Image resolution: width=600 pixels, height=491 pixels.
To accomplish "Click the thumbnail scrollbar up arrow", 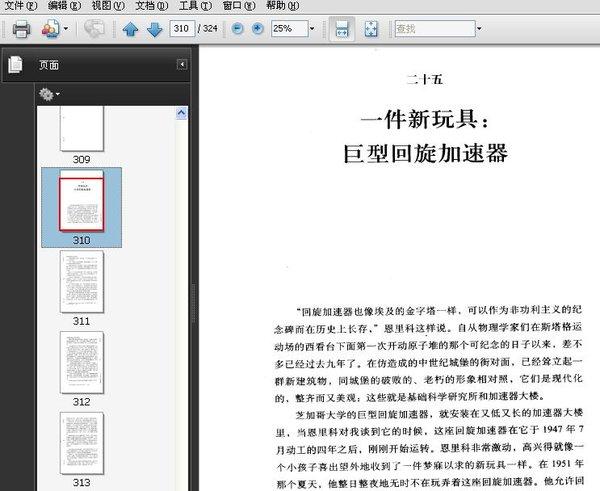I will coord(181,113).
